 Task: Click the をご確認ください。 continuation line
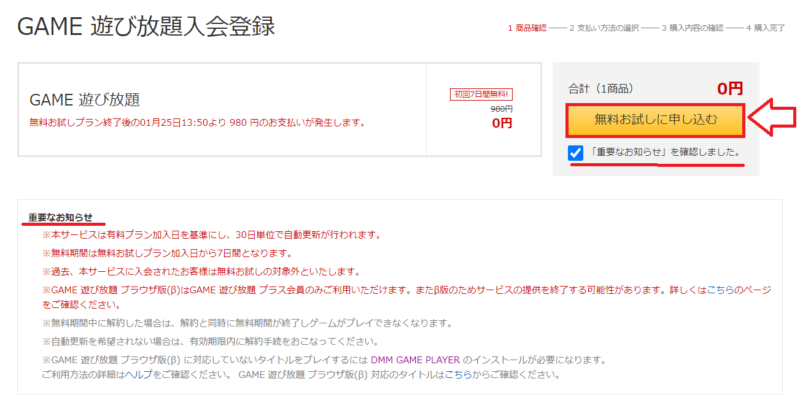coord(82,305)
